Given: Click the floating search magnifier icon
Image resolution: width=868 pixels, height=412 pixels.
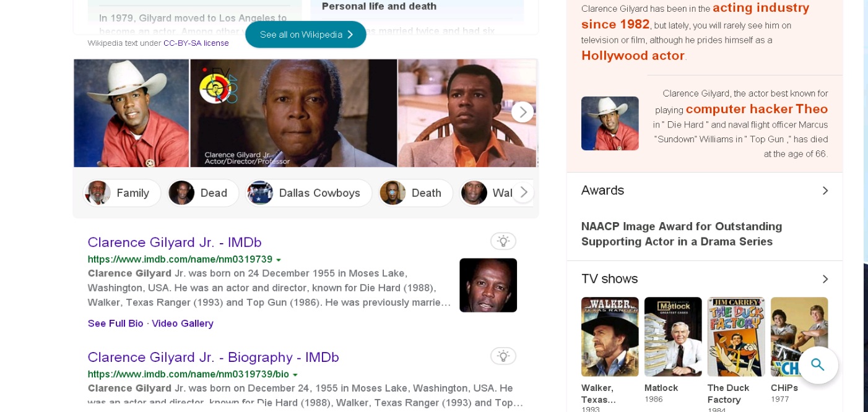Looking at the screenshot, I should [818, 365].
